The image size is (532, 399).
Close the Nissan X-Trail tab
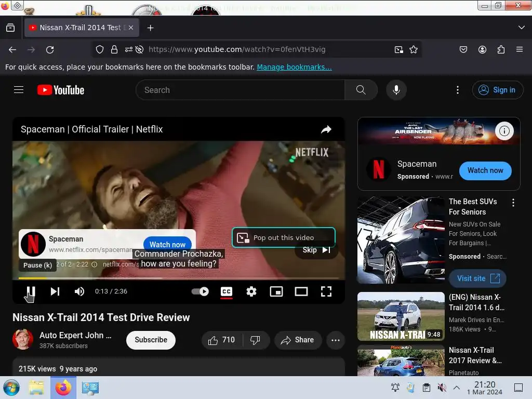pos(131,28)
